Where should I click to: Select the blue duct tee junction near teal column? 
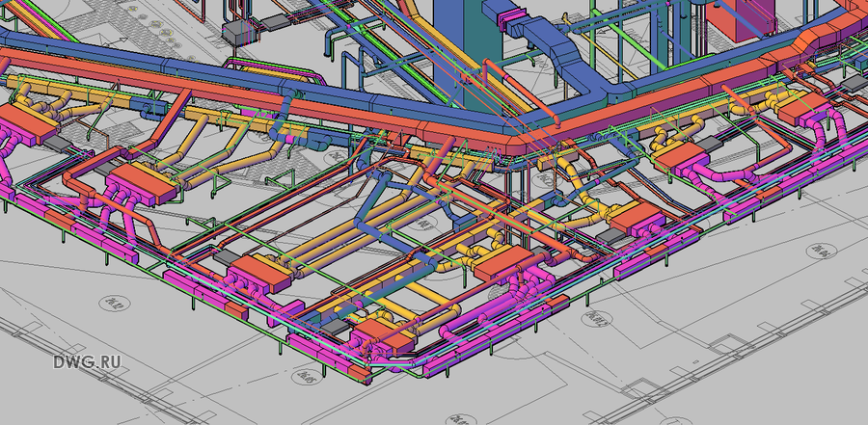595,89
